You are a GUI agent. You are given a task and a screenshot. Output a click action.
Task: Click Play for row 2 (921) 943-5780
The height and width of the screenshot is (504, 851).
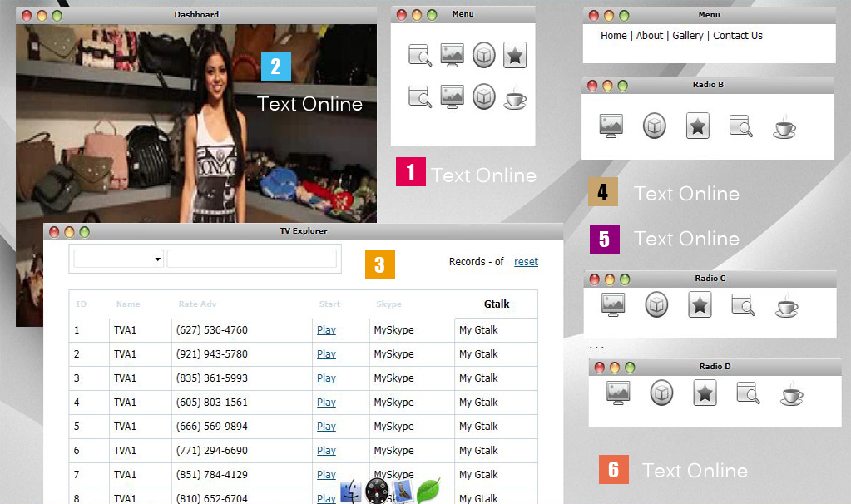(x=326, y=354)
